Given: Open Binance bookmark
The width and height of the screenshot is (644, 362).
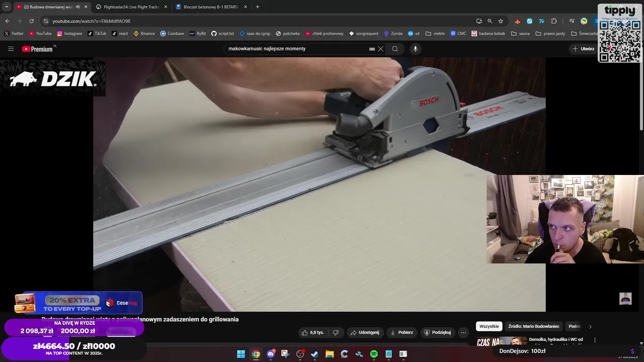Looking at the screenshot, I should pyautogui.click(x=144, y=34).
